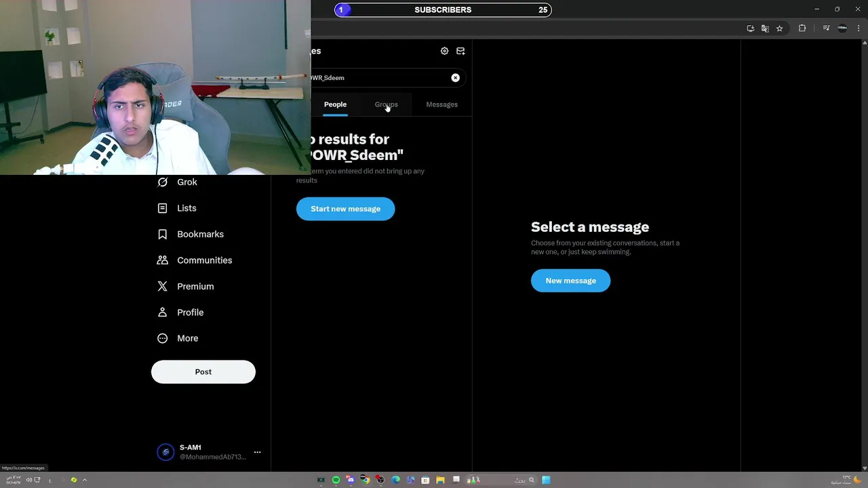Click the translate page icon
The height and width of the screenshot is (488, 868).
[765, 28]
